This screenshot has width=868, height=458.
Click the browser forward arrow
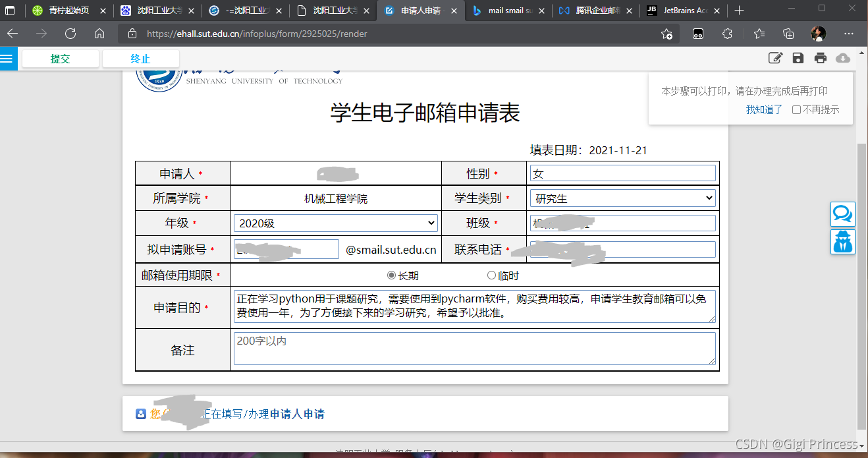[x=41, y=34]
